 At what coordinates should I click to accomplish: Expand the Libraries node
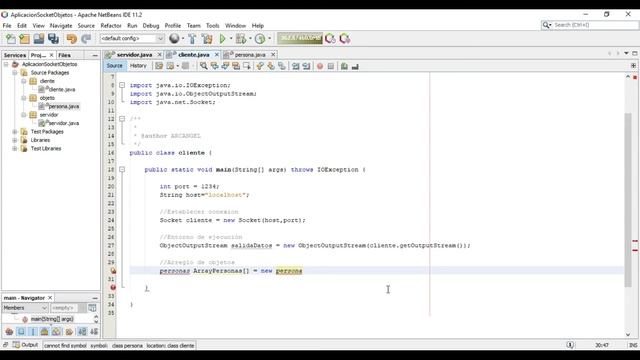tap(15, 140)
